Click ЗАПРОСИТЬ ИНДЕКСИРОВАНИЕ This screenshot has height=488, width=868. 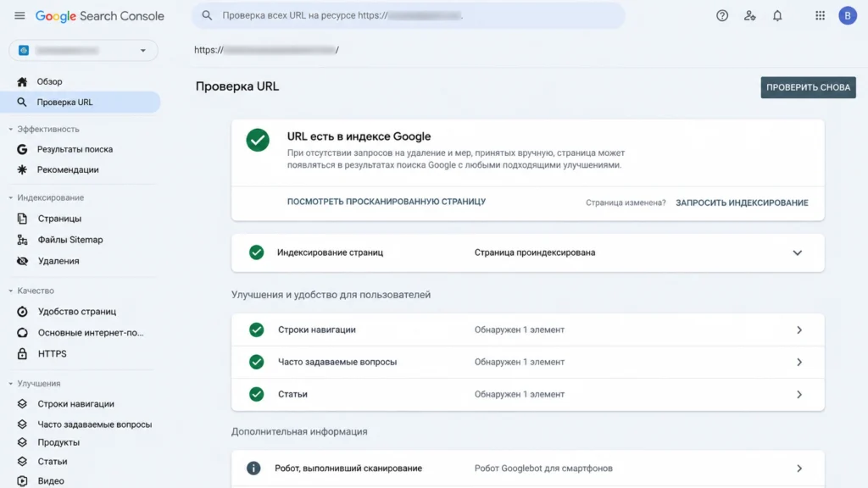pos(742,203)
